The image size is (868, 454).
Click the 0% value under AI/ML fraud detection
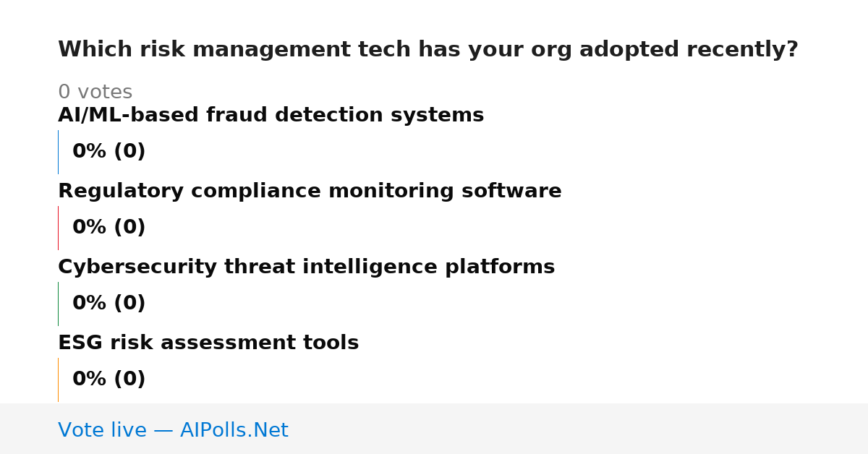pos(90,152)
